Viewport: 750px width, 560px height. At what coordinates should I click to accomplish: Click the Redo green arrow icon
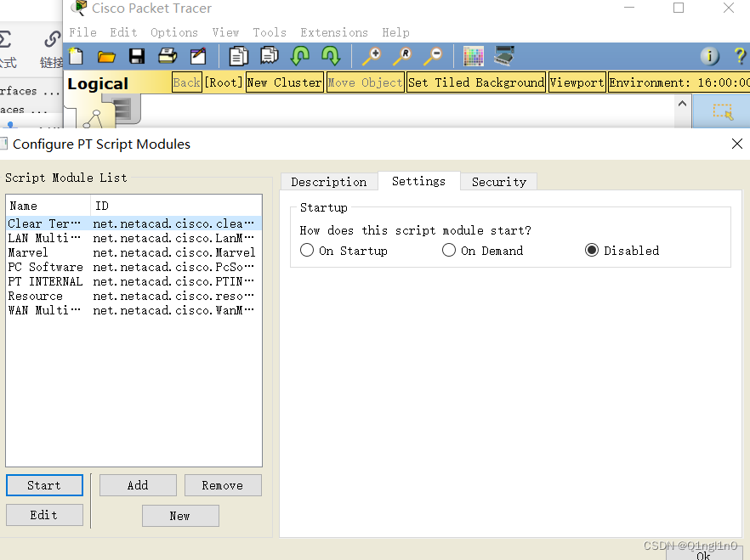(331, 56)
